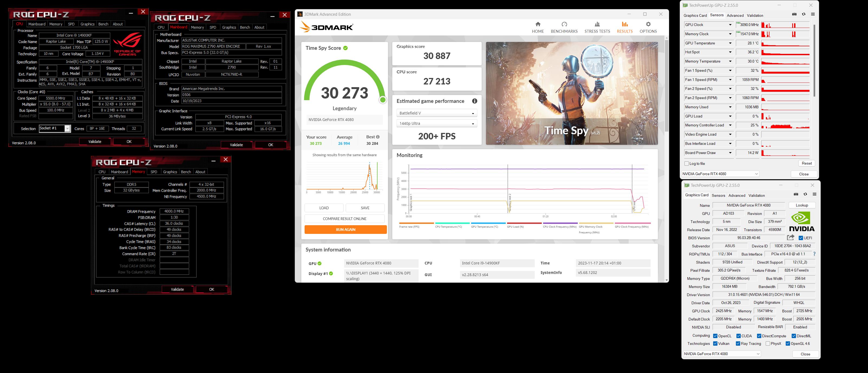Click Time Spy benchmark thumbnail image
This screenshot has height=373, width=868.
tap(572, 93)
